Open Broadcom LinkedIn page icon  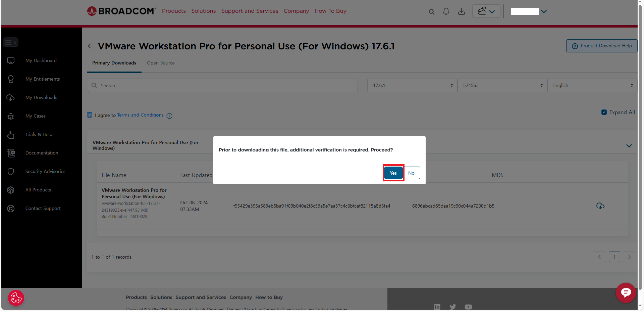tap(437, 307)
